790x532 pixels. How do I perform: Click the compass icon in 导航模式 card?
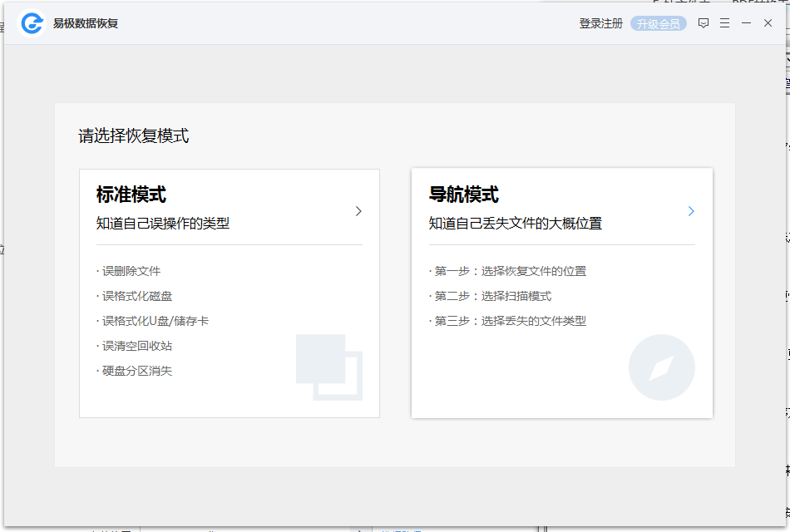point(661,367)
